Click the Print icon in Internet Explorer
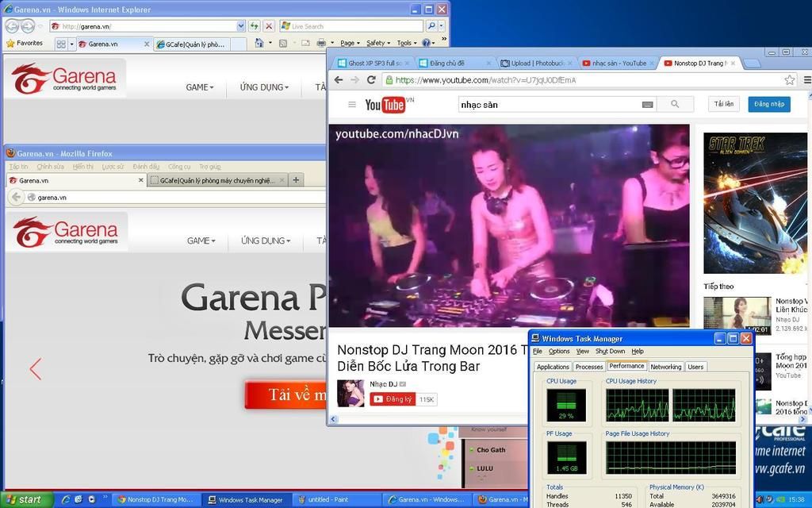The height and width of the screenshot is (508, 812). click(321, 44)
